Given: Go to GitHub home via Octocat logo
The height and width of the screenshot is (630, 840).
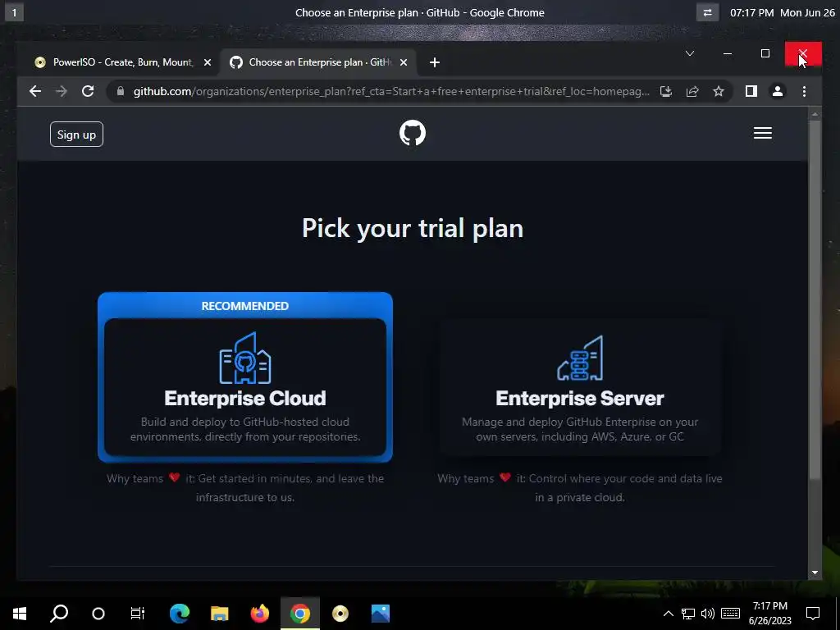Looking at the screenshot, I should click(413, 133).
